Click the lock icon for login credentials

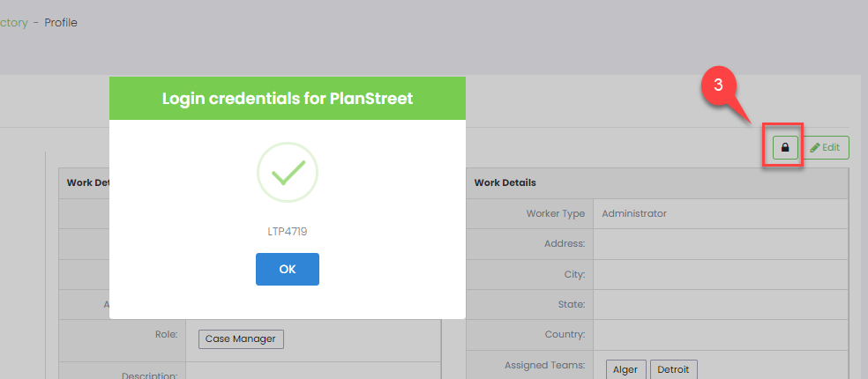785,148
